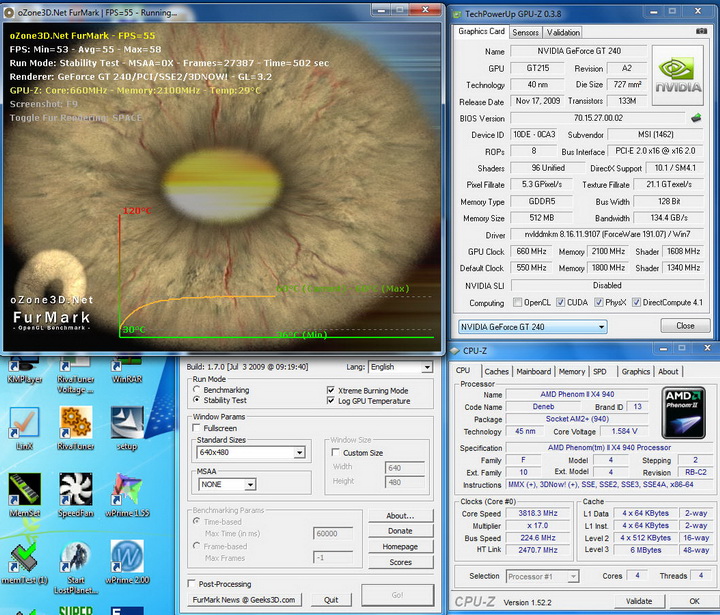Screen dimensions: 720x615
Task: Disable Xtreme Burning Mode checkbox
Action: tap(332, 389)
